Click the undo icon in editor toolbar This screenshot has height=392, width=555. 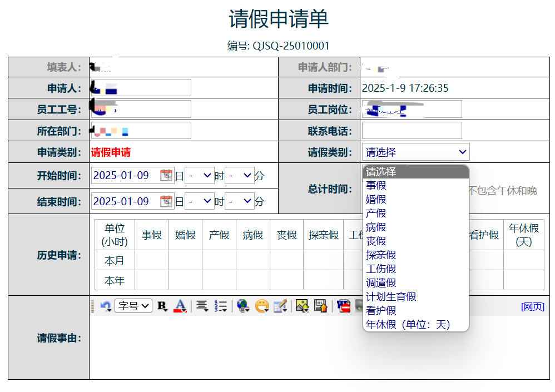[106, 306]
